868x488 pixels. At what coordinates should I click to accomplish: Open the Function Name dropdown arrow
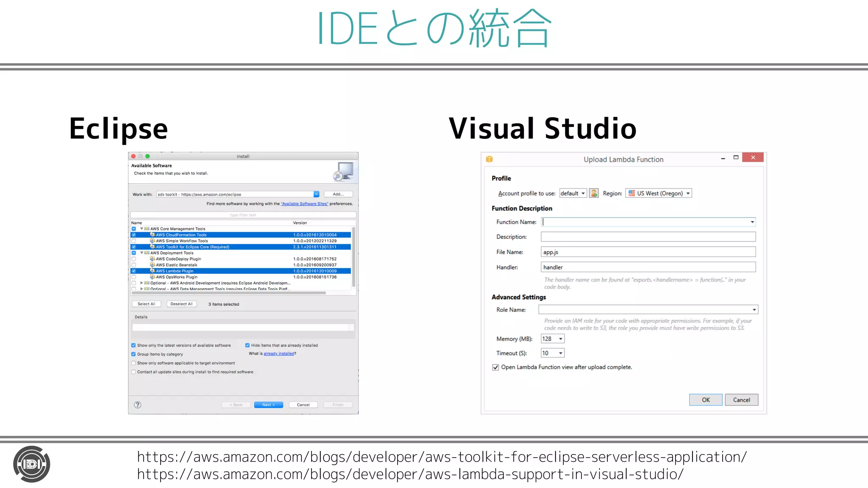tap(752, 222)
